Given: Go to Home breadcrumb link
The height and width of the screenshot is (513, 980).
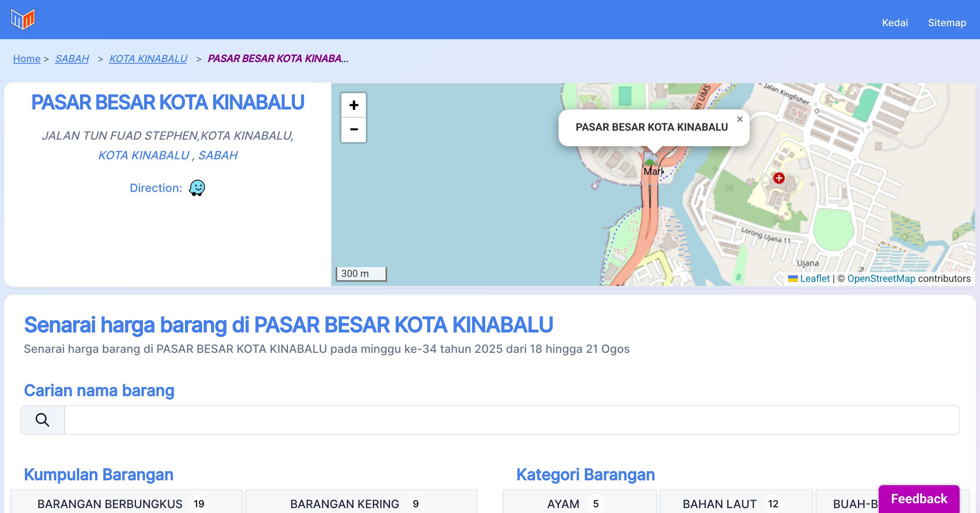Looking at the screenshot, I should pos(27,59).
